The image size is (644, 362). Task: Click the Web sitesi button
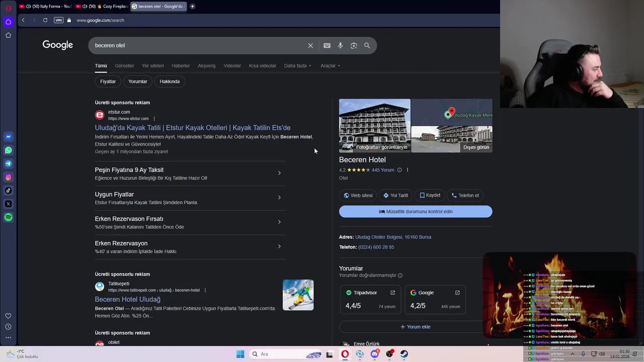coord(358,196)
